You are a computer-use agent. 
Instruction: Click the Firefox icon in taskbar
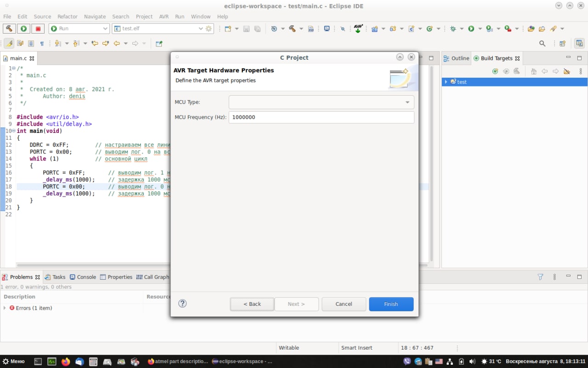click(66, 362)
